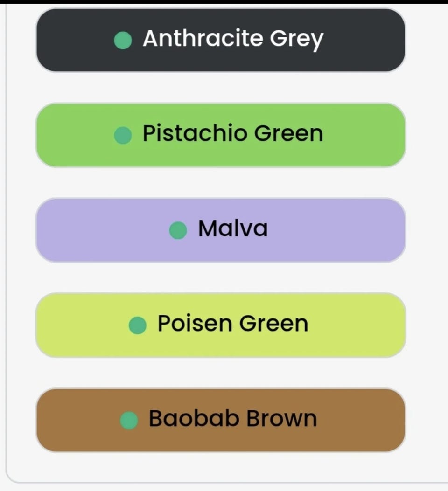This screenshot has height=491, width=448.
Task: Tap the green status dot beside Malva
Action: pyautogui.click(x=178, y=230)
